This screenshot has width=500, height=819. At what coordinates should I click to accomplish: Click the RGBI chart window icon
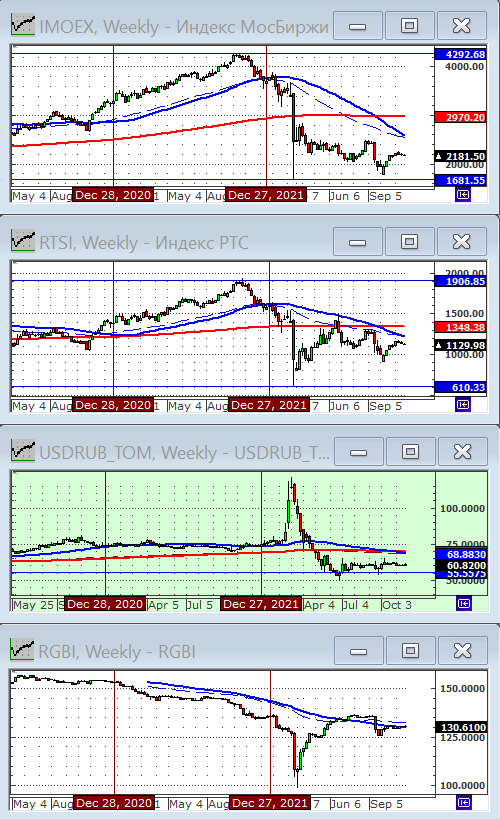22,650
